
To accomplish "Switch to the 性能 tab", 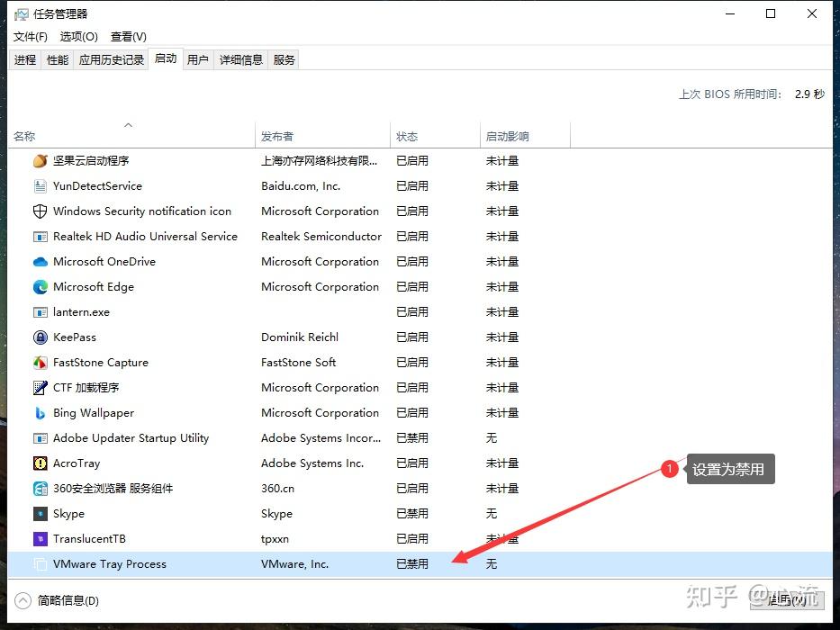I will click(57, 59).
